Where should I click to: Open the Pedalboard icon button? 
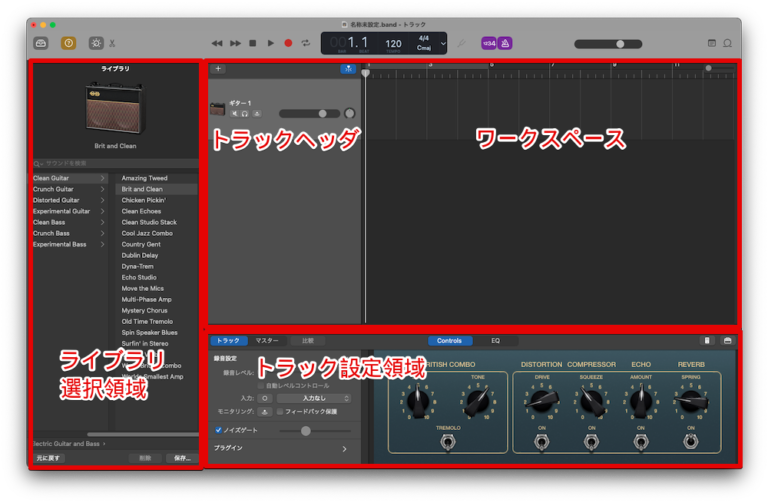tap(727, 340)
